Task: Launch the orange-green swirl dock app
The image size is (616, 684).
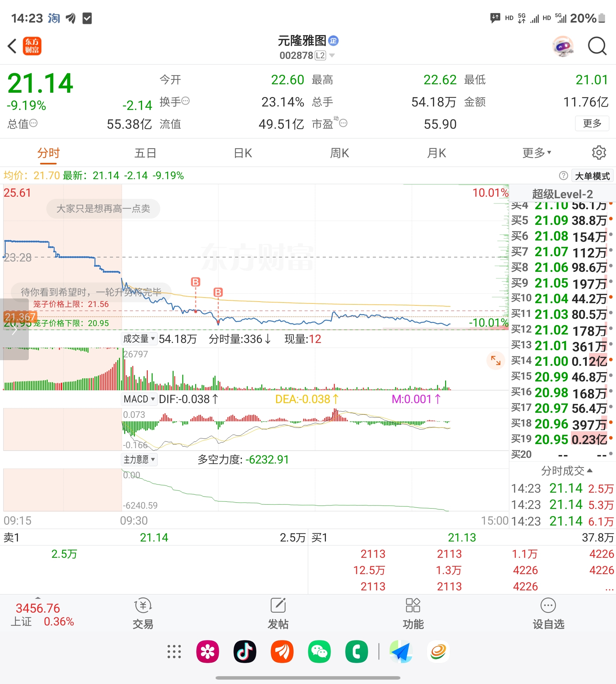Action: [438, 652]
